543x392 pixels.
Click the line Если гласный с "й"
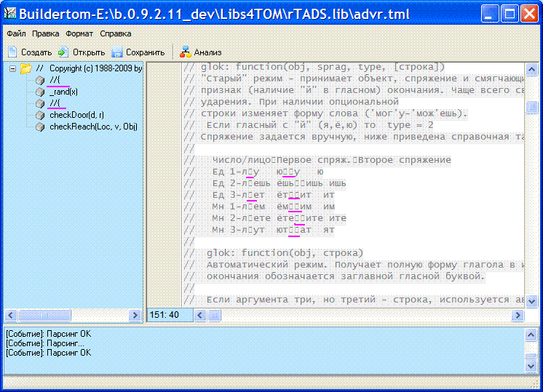pyautogui.click(x=309, y=125)
